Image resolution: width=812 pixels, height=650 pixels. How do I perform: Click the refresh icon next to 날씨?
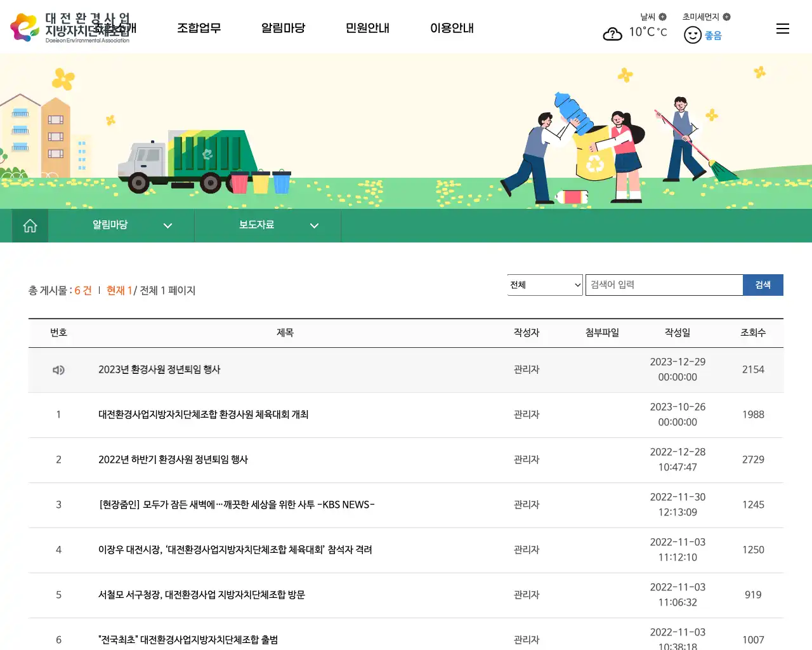tap(664, 17)
